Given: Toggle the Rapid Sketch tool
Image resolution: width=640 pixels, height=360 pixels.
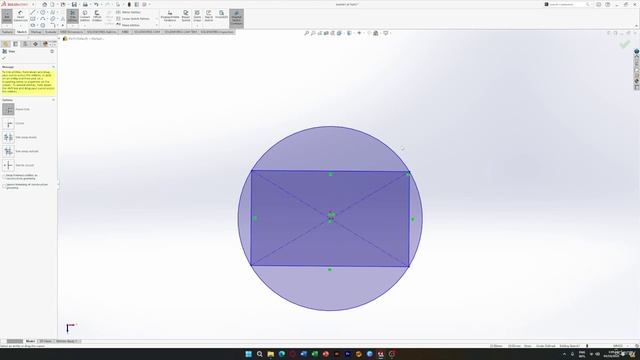Looking at the screenshot, I should click(x=209, y=16).
